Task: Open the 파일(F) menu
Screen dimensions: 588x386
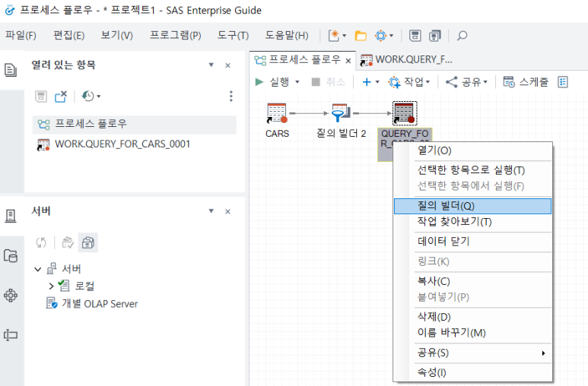Action: (x=21, y=36)
